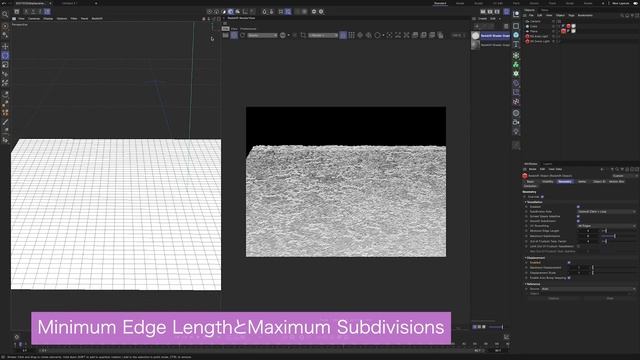Open the Subdivision Rule dropdown
Screen dimensions: 640x360
607,211
